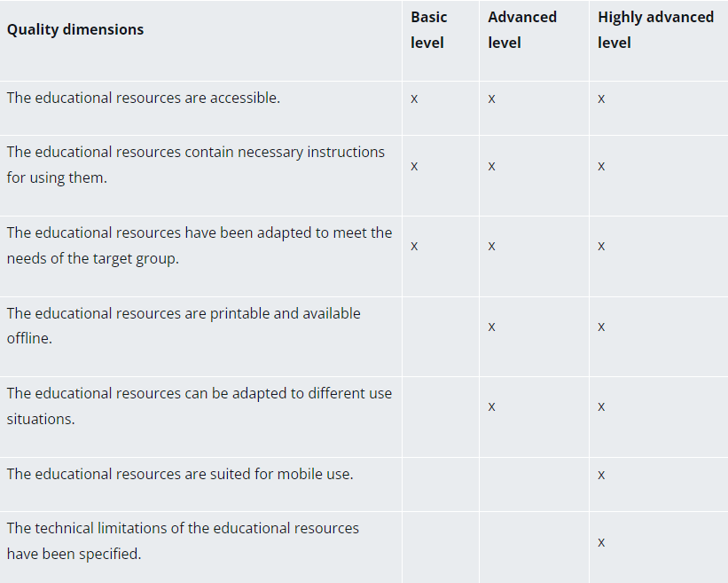
Task: Click Advanced level x for accessible resources
Action: pyautogui.click(x=491, y=98)
